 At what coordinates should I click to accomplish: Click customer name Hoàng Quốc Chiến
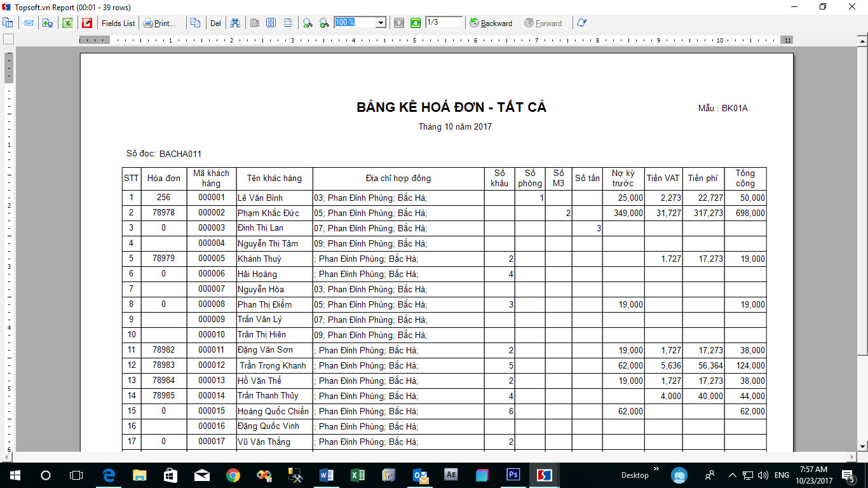coord(273,411)
